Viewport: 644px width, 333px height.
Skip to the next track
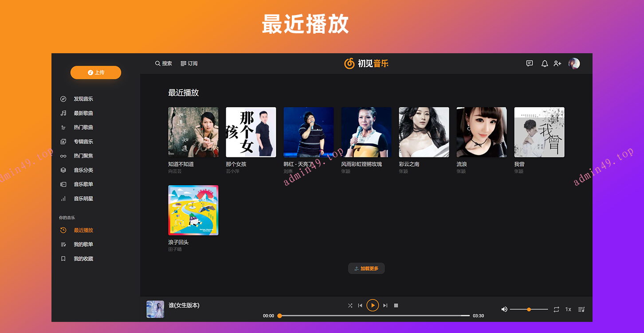(x=385, y=306)
